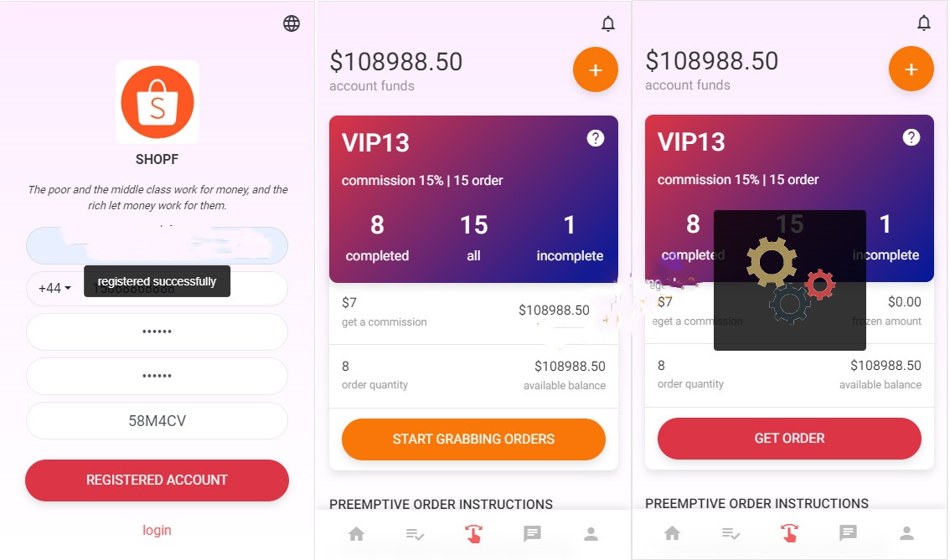950x560 pixels.
Task: Open profile tab in rightmost panel
Action: point(906,532)
